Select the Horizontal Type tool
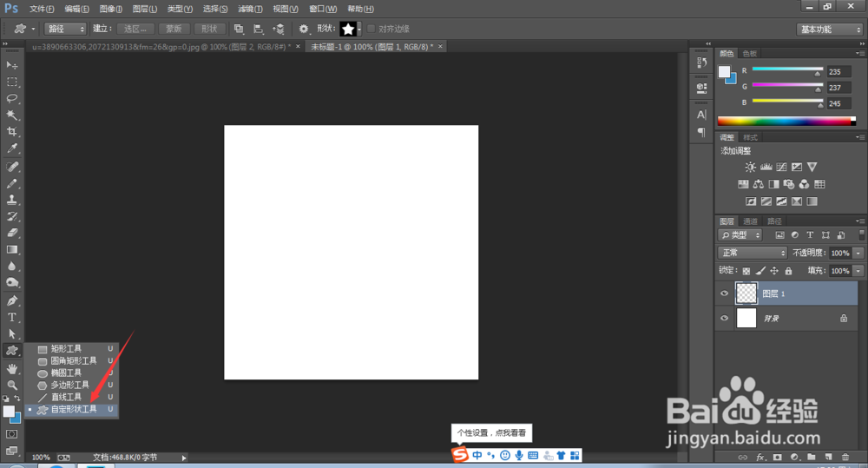The image size is (868, 468). click(11, 317)
